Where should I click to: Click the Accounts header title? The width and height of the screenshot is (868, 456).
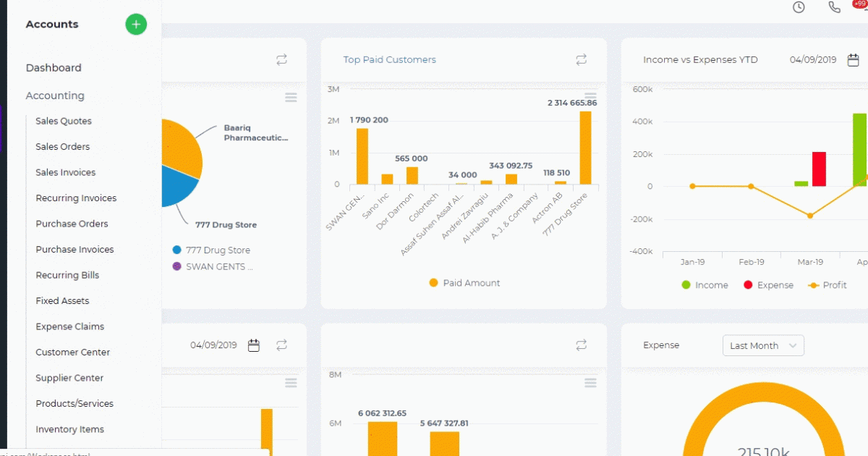click(x=52, y=24)
